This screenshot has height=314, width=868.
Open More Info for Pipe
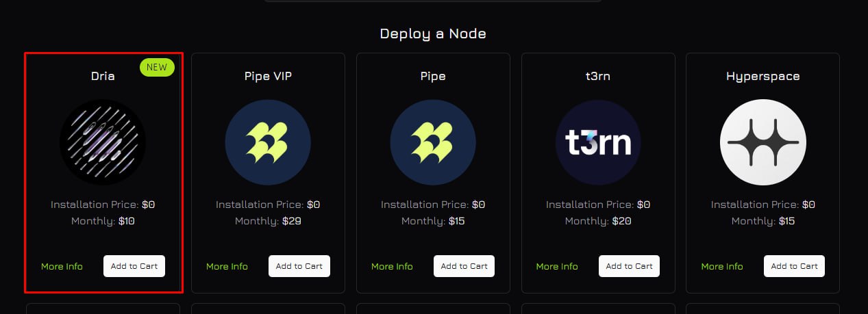(392, 266)
